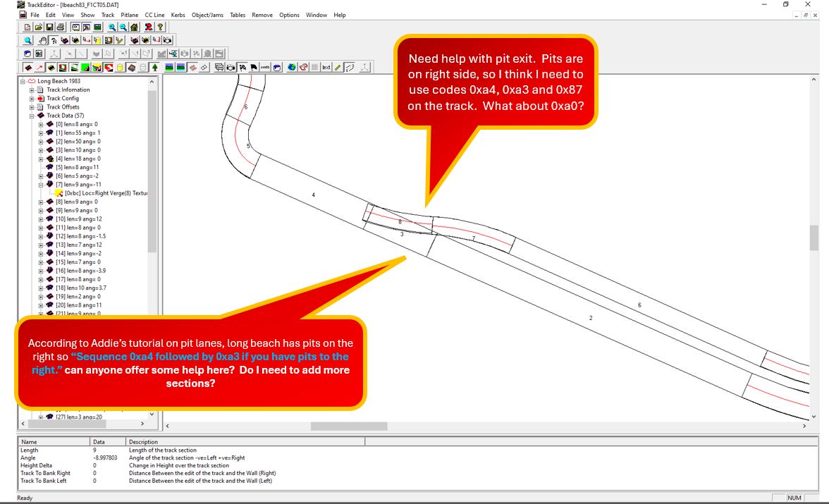Open the Kerbs menu

click(x=178, y=15)
